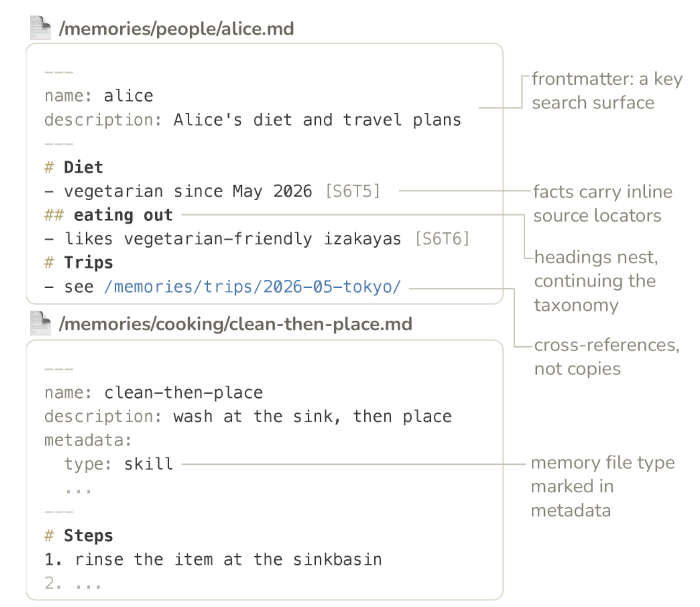Image resolution: width=700 pixels, height=607 pixels.
Task: Select the [S6T5] source locator
Action: click(x=352, y=191)
